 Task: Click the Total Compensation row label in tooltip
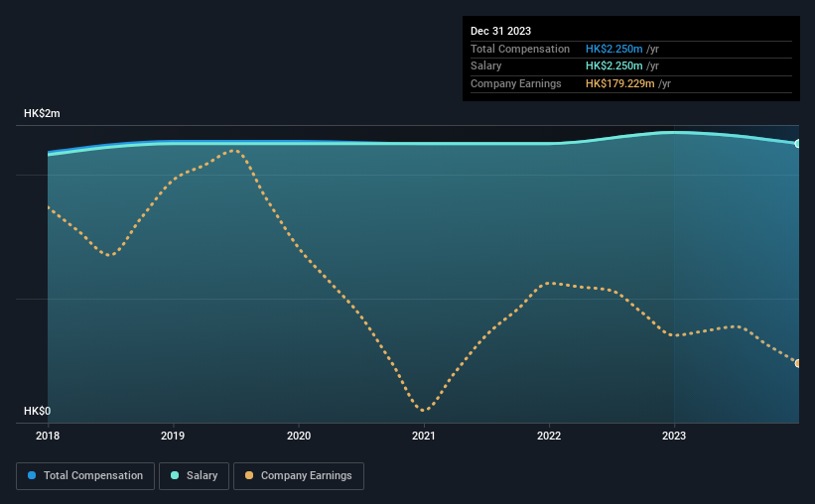pyautogui.click(x=520, y=49)
